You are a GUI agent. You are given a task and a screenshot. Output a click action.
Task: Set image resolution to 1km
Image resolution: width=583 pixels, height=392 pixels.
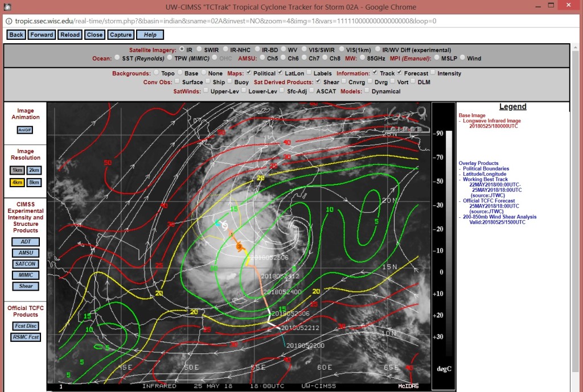17,170
